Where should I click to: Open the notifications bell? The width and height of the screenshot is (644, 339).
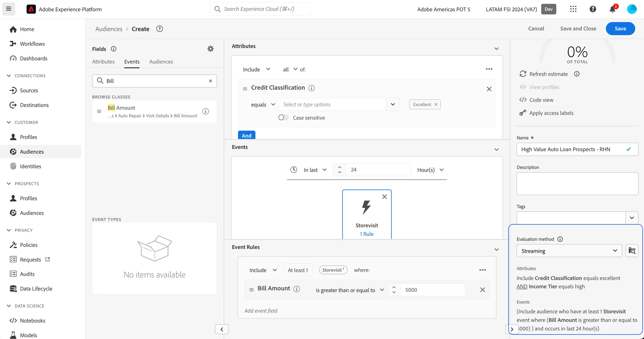[612, 9]
